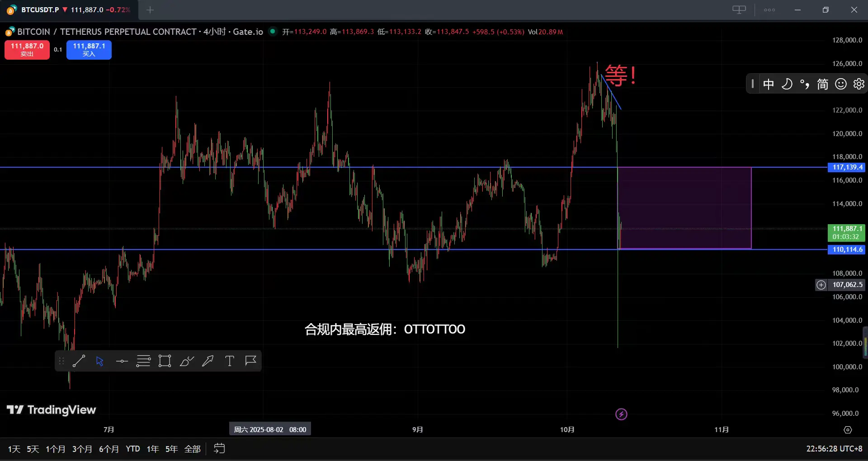Edit the 0.1 order quantity field
This screenshot has height=461, width=868.
click(58, 50)
